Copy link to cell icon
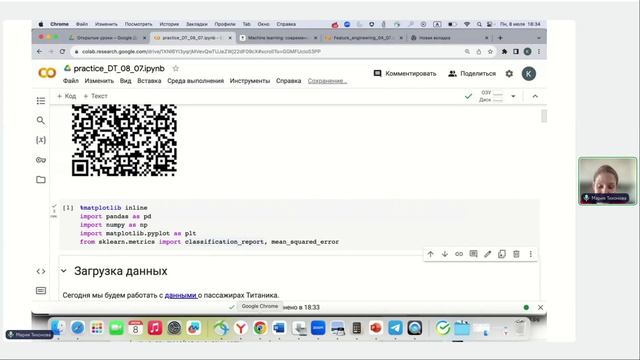 (x=459, y=254)
